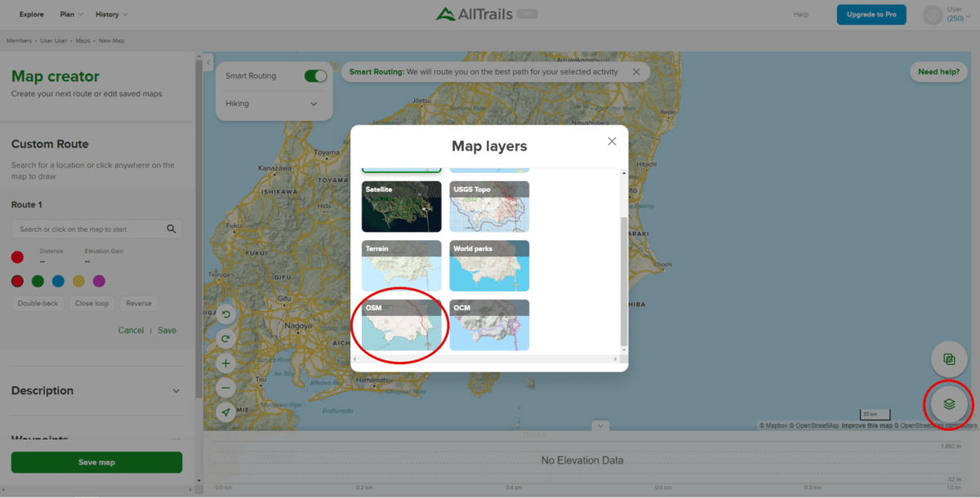Center map on my location arrow
The image size is (980, 498).
tap(226, 413)
